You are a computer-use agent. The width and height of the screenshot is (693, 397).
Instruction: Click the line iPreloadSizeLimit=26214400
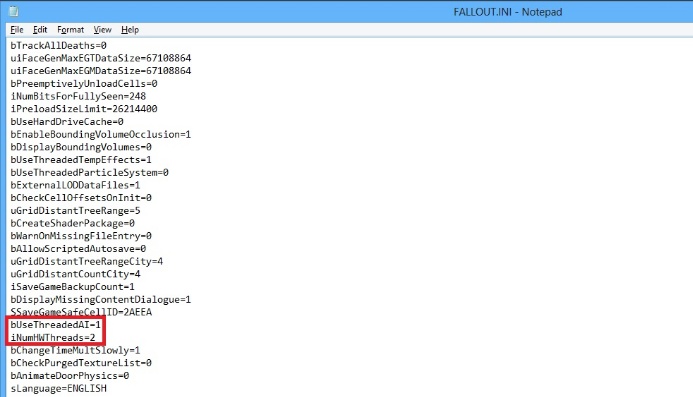pyautogui.click(x=84, y=109)
